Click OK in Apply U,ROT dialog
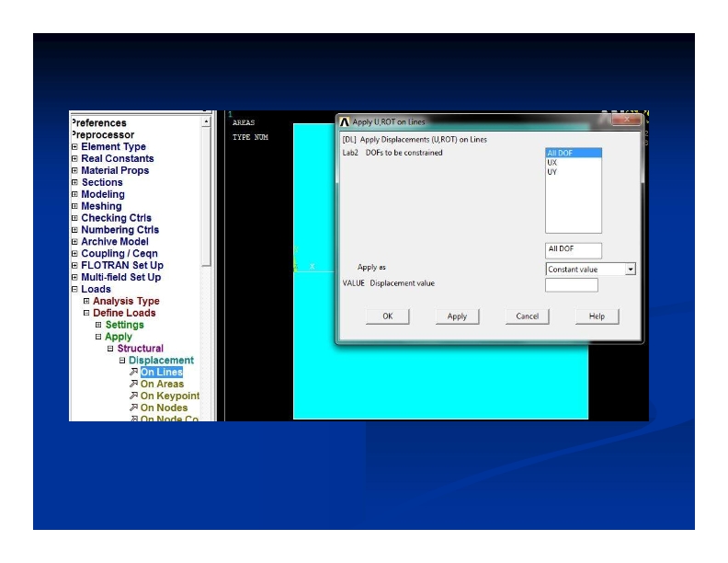This screenshot has height=563, width=728. point(387,316)
